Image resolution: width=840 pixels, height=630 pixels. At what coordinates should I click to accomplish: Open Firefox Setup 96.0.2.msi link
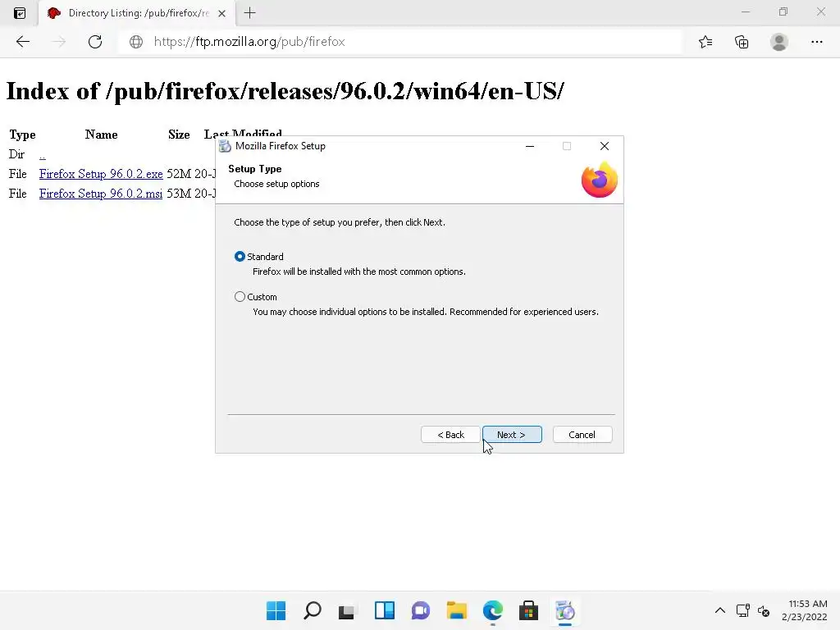101,194
